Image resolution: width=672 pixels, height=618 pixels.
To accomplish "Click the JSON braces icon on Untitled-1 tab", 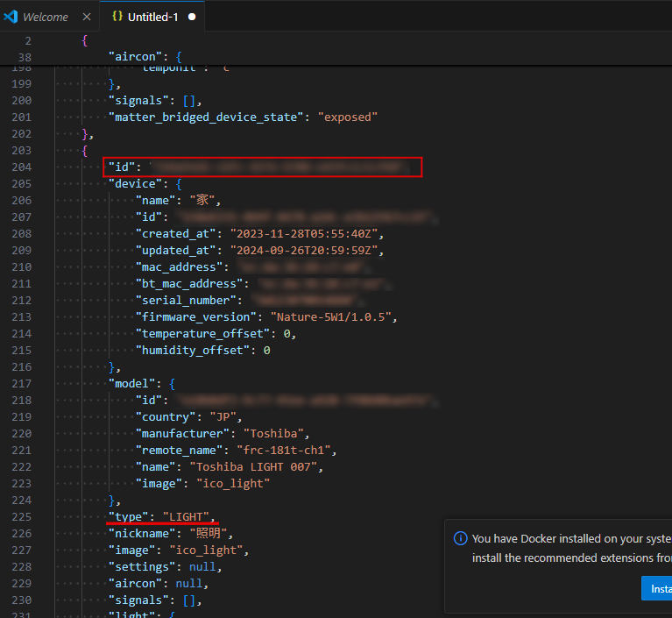I will click(117, 17).
